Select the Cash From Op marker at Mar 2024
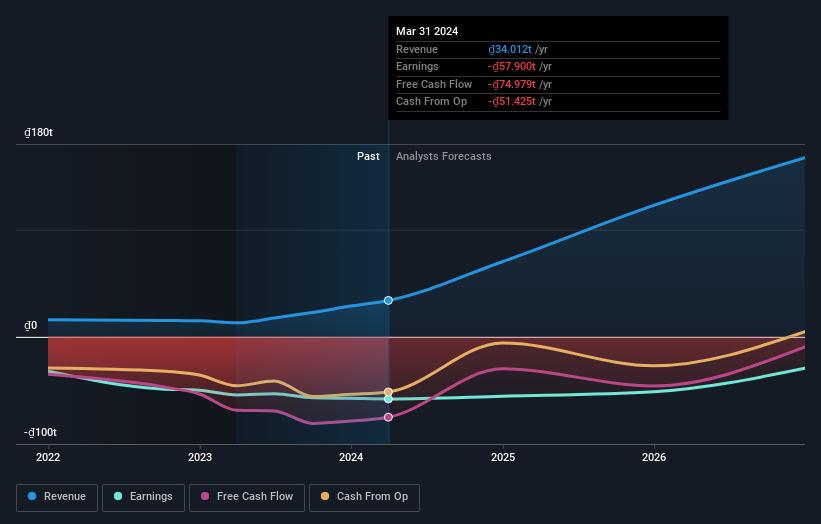Image resolution: width=821 pixels, height=524 pixels. point(388,392)
